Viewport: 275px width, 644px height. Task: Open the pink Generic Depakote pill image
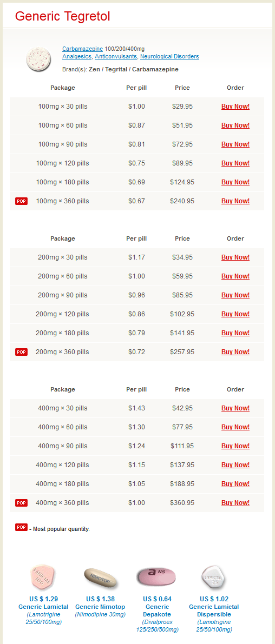click(x=156, y=576)
